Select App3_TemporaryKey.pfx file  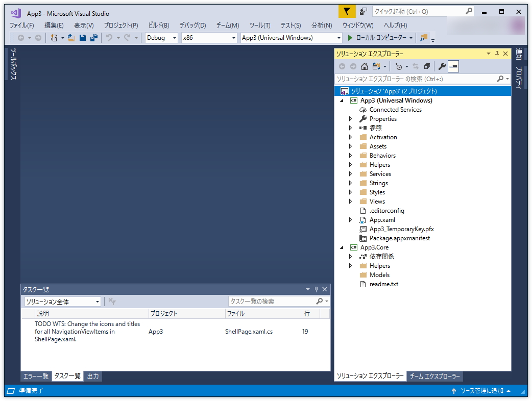401,229
